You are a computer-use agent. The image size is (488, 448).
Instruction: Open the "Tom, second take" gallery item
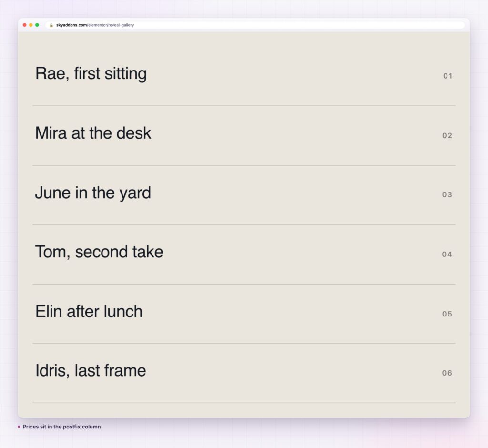click(x=244, y=255)
